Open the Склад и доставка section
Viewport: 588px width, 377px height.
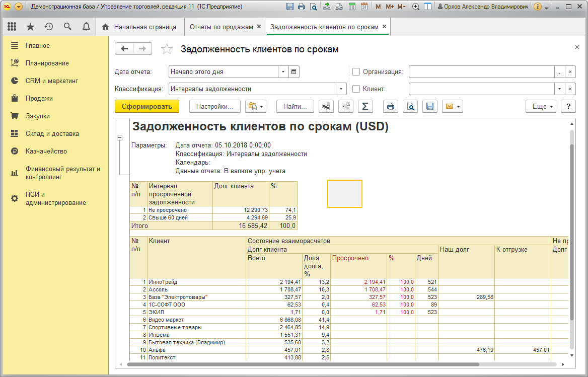coord(52,134)
